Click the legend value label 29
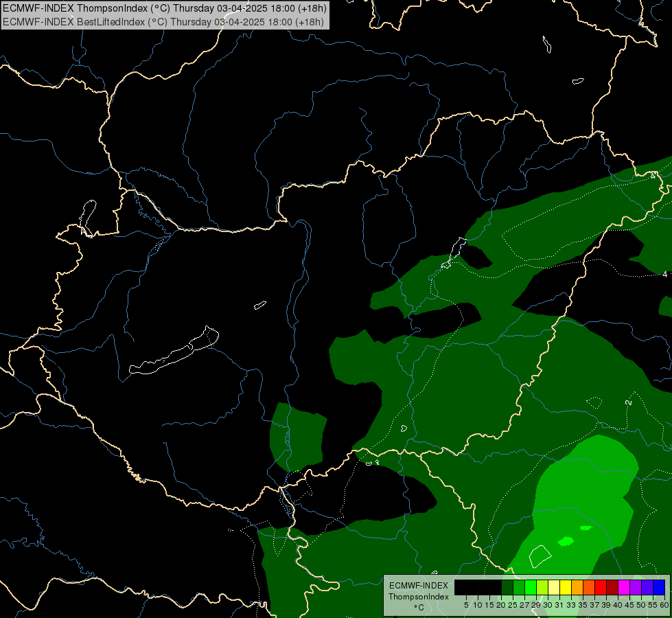 536,605
